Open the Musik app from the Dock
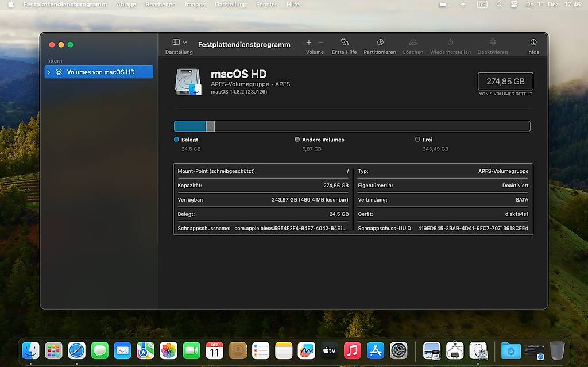 [352, 350]
